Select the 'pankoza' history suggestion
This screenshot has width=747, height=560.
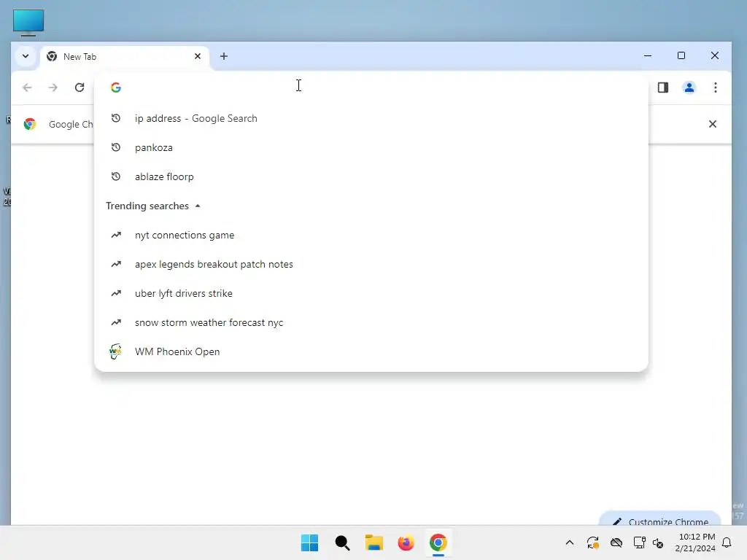pyautogui.click(x=371, y=147)
